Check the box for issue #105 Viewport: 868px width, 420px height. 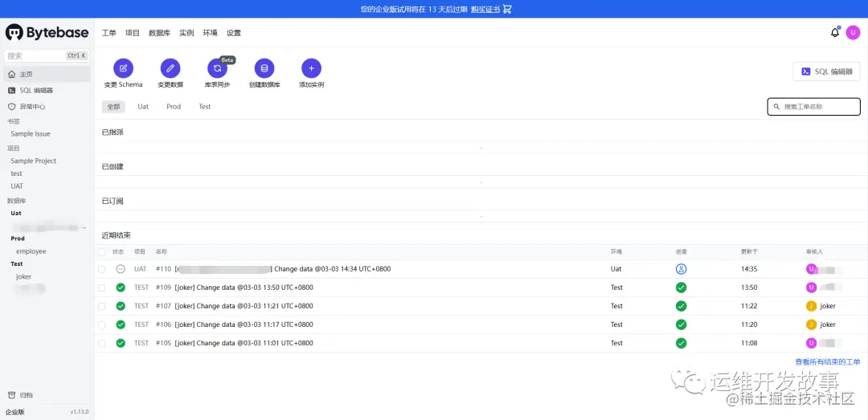[x=101, y=343]
